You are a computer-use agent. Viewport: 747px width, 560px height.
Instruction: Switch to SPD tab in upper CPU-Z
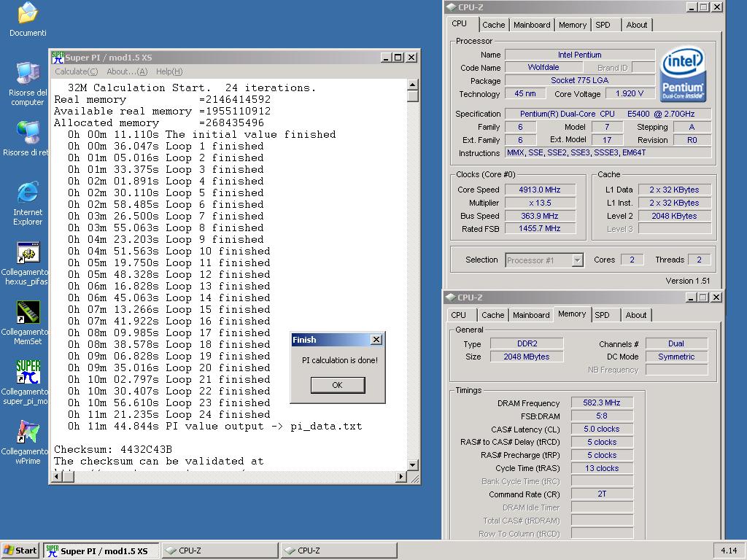[606, 25]
